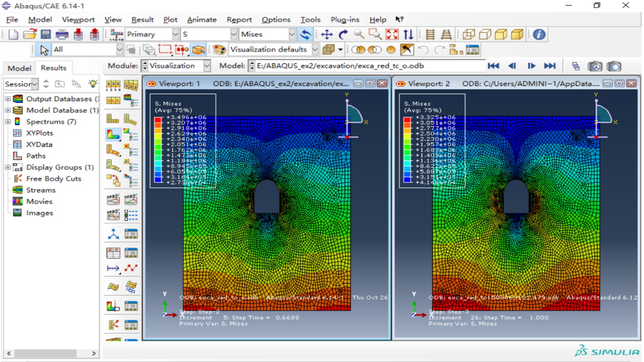Select the Rotate View tool

pyautogui.click(x=343, y=34)
